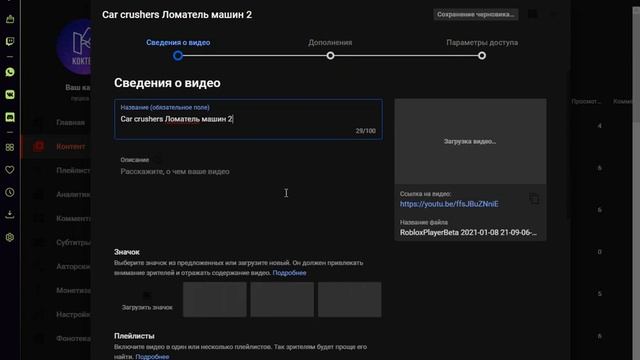Open the downloads icon in the sidebar
Viewport: 640px width, 360px height.
[x=10, y=215]
